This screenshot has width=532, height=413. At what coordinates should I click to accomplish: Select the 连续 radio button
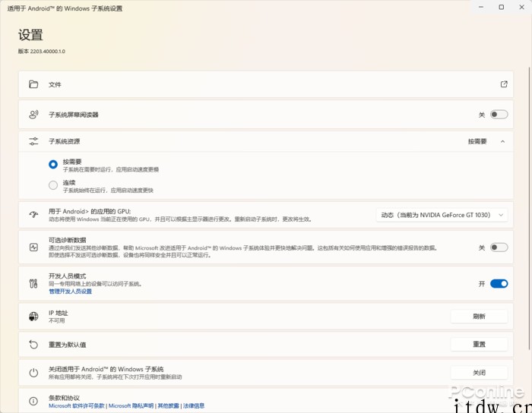click(x=53, y=185)
